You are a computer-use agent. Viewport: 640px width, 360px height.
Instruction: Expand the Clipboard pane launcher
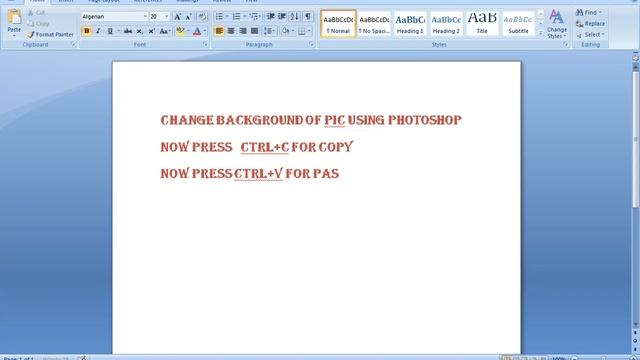click(x=73, y=44)
